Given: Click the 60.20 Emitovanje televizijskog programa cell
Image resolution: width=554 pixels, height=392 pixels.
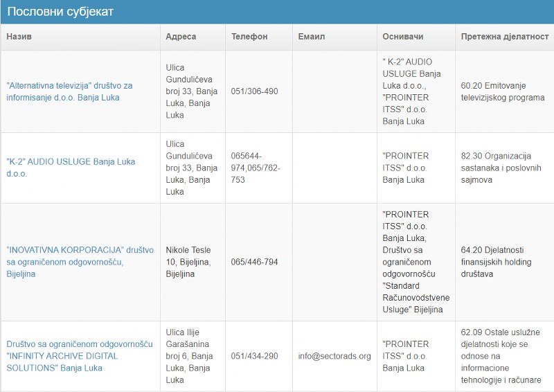Looking at the screenshot, I should tap(503, 91).
